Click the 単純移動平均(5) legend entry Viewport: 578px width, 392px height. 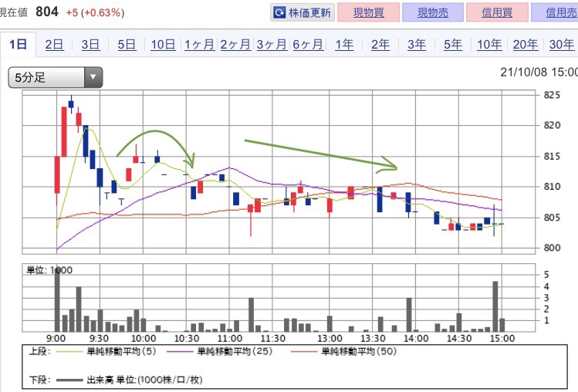tap(107, 351)
